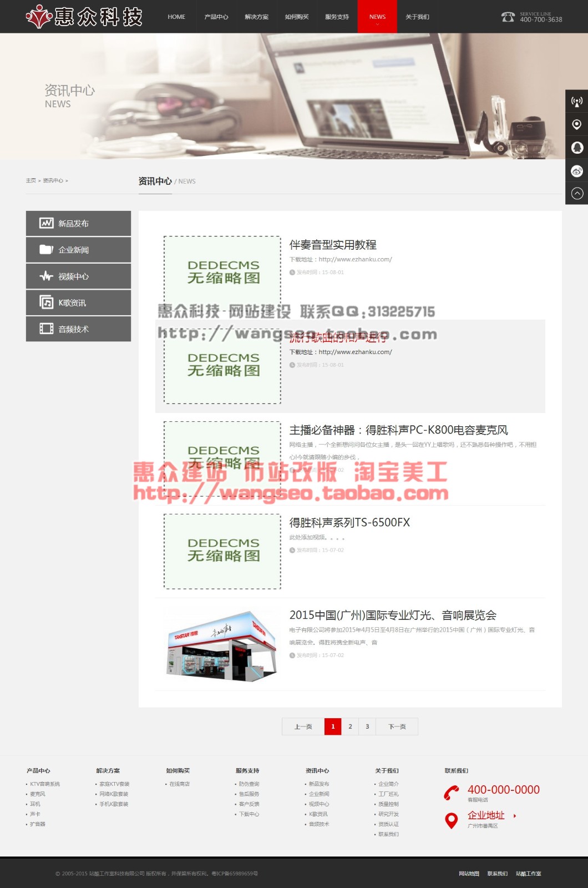Image resolution: width=588 pixels, height=888 pixels.
Task: Click the small arrow under the NEWS tab
Action: click(x=378, y=24)
